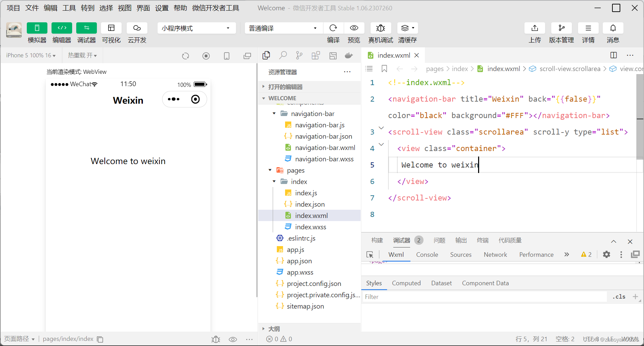Open the cloud development (云开发) icon

pyautogui.click(x=137, y=28)
